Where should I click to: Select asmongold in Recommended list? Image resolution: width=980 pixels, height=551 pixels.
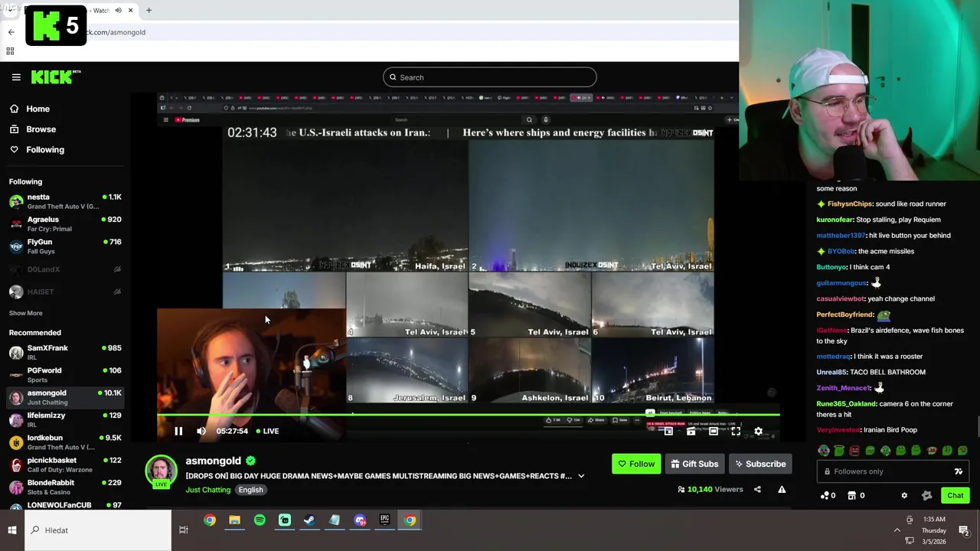(65, 397)
